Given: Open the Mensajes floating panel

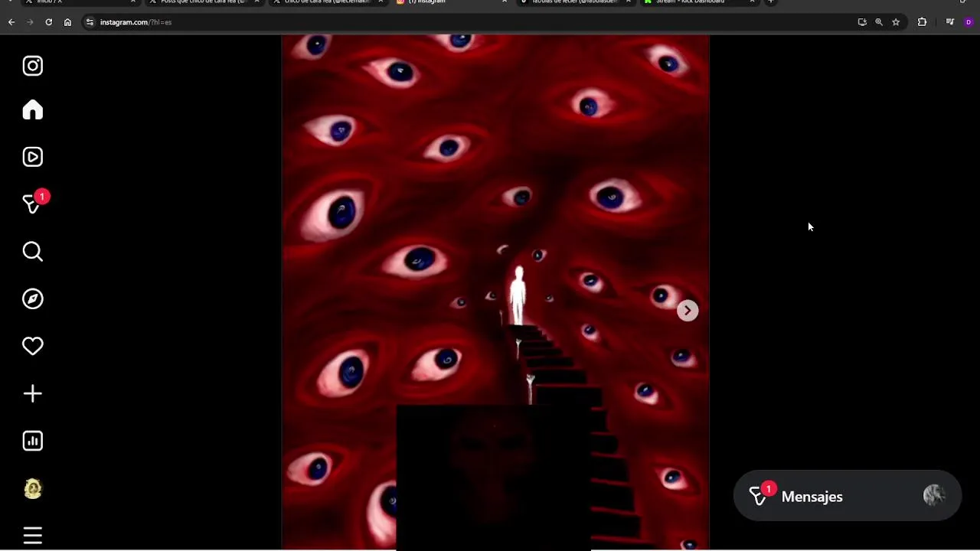Looking at the screenshot, I should (847, 496).
